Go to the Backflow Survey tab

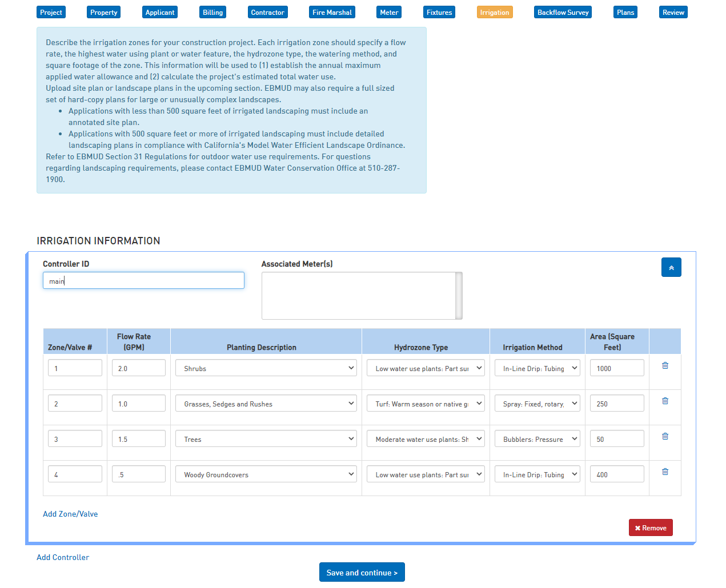pyautogui.click(x=563, y=13)
